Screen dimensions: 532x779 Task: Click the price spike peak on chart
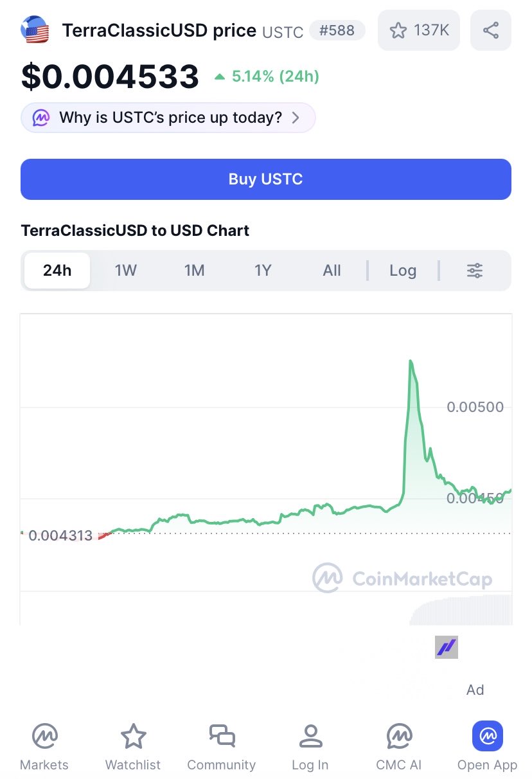(411, 362)
